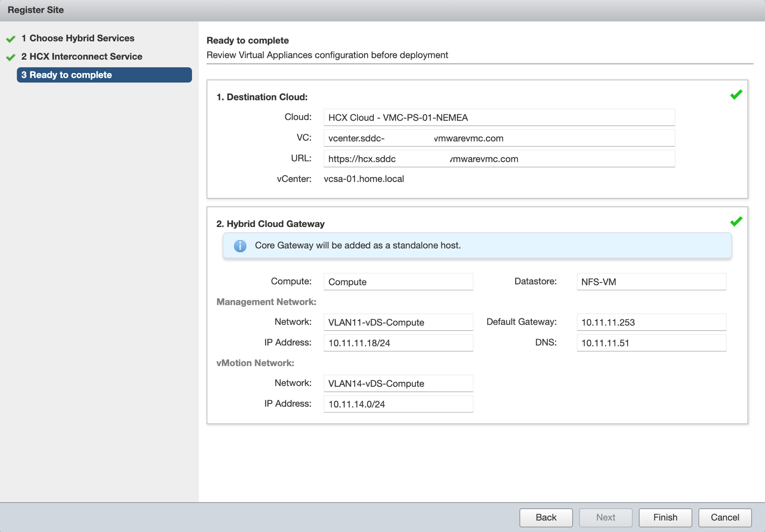Click the Hybrid Cloud Gateway green checkmark
The height and width of the screenshot is (532, 765).
coord(736,222)
